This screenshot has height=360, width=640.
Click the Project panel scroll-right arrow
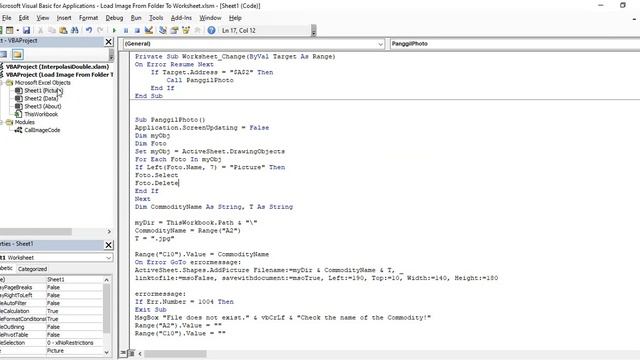(x=109, y=231)
